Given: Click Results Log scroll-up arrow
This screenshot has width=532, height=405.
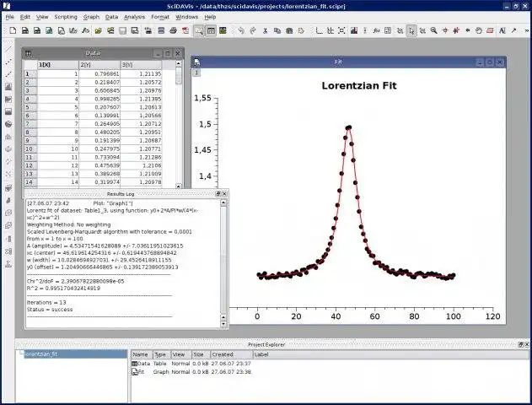Looking at the screenshot, I should tap(223, 202).
